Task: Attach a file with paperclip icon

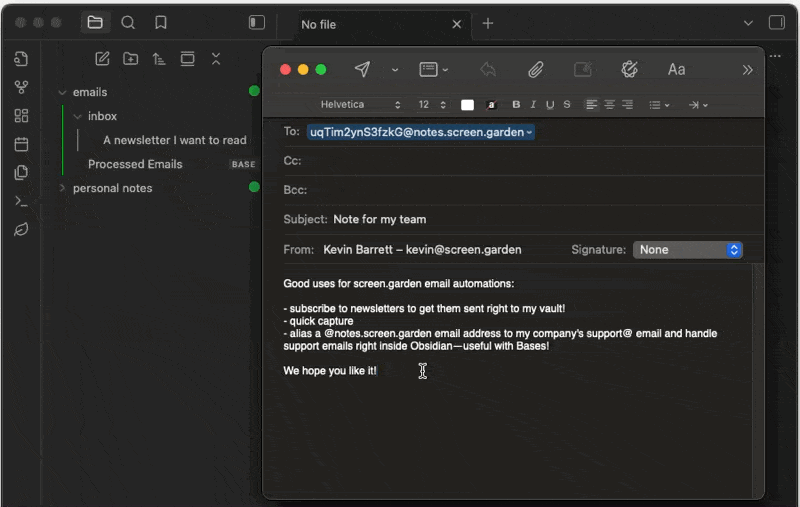Action: [x=535, y=69]
